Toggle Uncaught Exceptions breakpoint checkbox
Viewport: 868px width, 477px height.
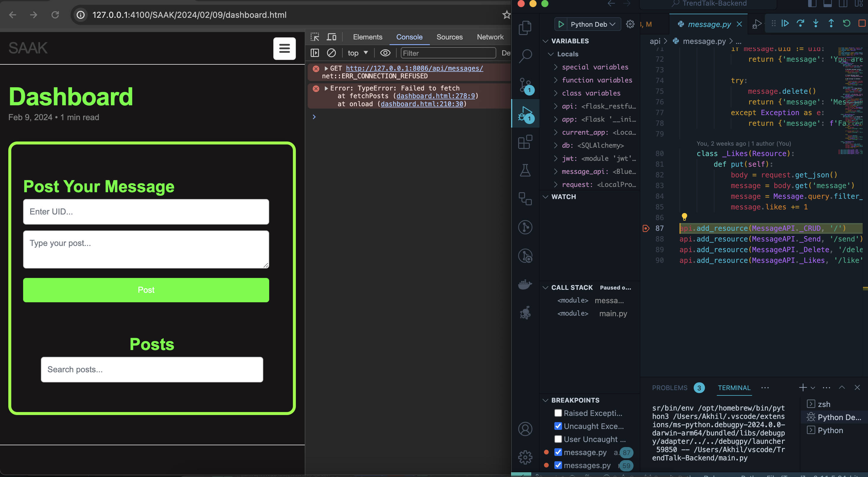click(x=558, y=426)
